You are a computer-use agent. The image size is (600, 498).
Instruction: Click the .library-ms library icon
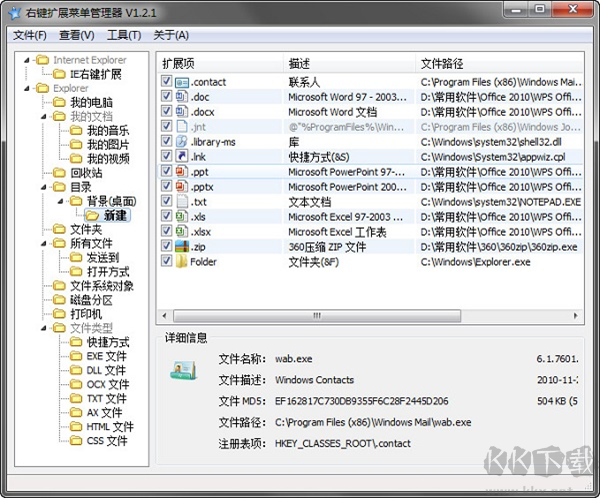coord(181,142)
